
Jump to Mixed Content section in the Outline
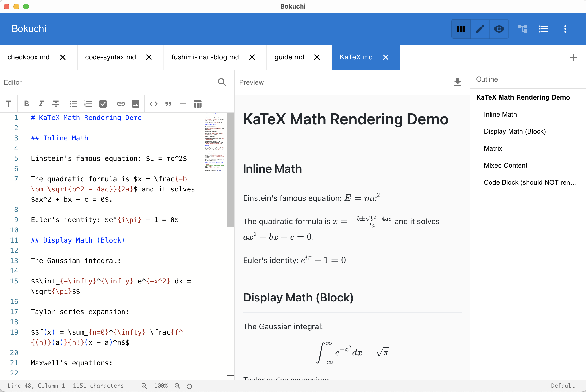point(505,165)
